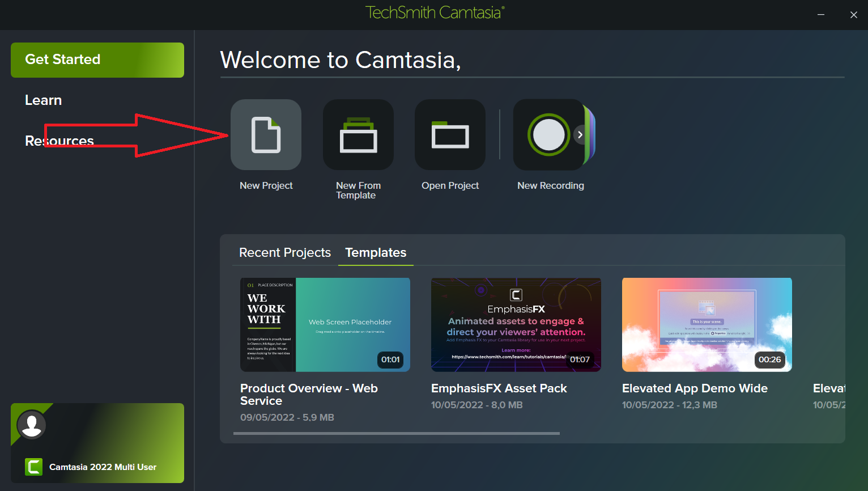Viewport: 868px width, 491px height.
Task: Expand recording options chevron arrow
Action: tap(580, 135)
